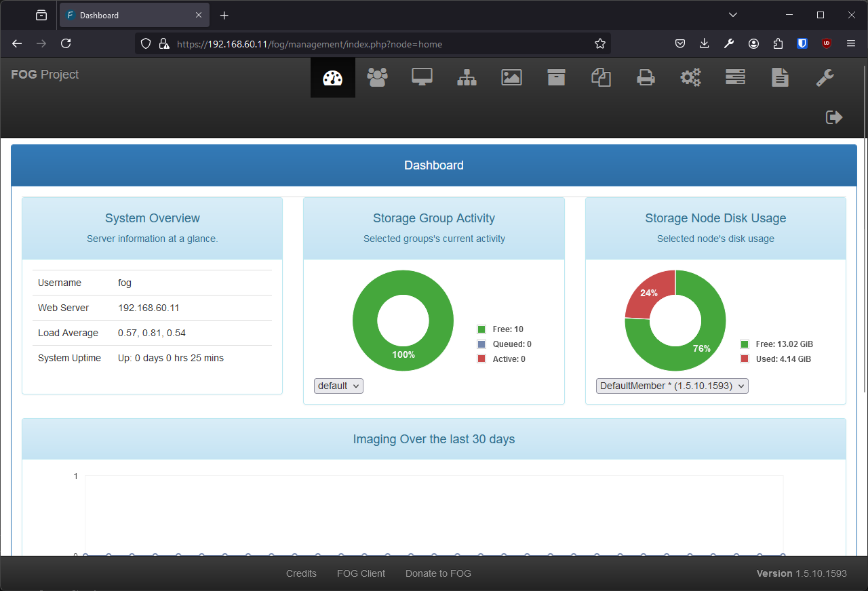The image size is (868, 591).
Task: Reload the page with refresh icon
Action: (x=66, y=43)
